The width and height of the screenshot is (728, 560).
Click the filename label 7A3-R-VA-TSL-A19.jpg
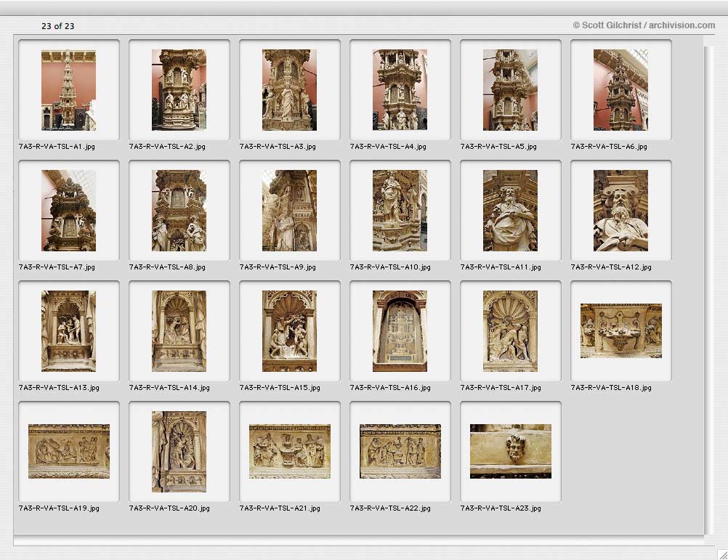pos(59,508)
